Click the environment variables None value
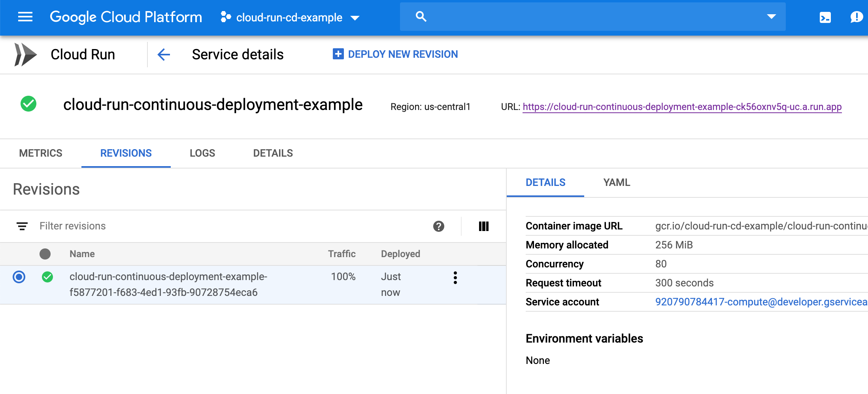Image resolution: width=868 pixels, height=394 pixels. coord(538,360)
